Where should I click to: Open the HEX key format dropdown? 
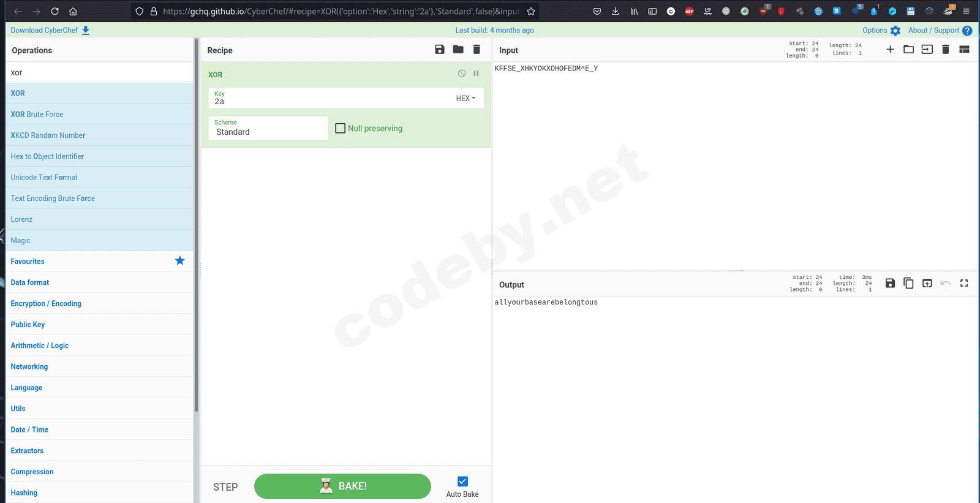tap(466, 98)
